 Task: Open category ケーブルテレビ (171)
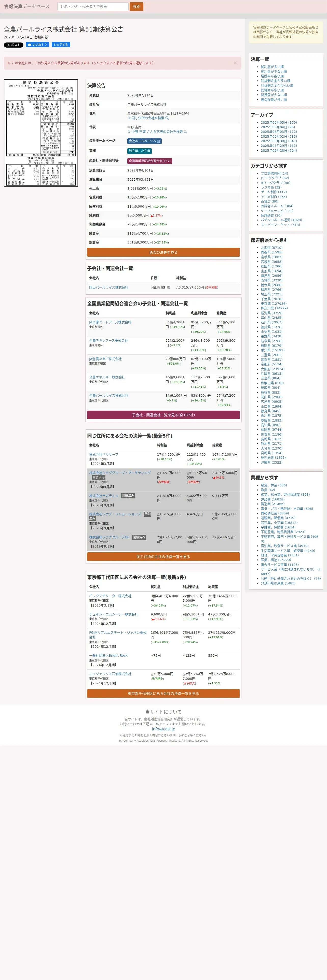coord(277,211)
